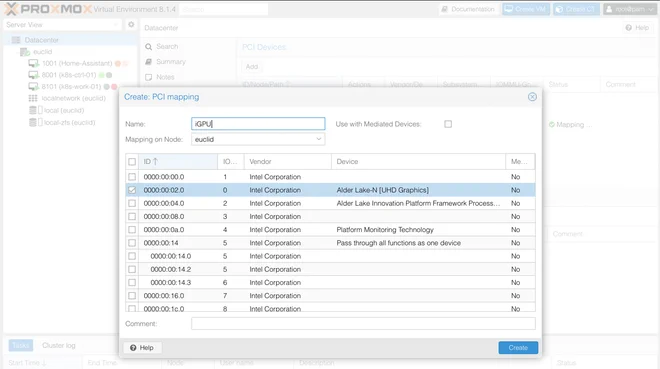Click the Comment input field
The width and height of the screenshot is (660, 369).
click(363, 324)
